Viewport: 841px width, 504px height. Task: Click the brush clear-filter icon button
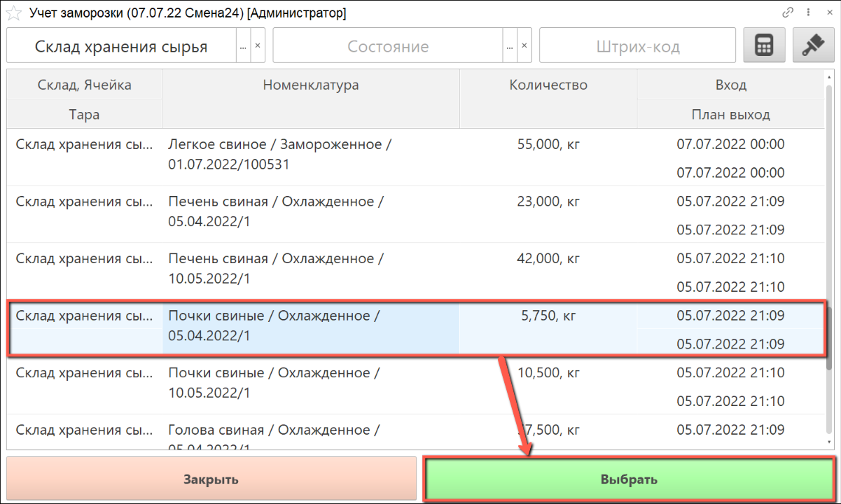(x=813, y=46)
